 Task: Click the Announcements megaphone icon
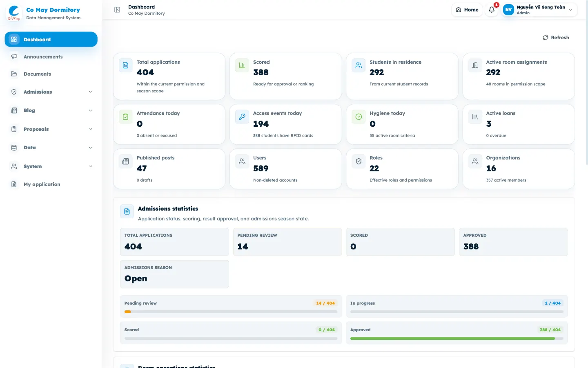[14, 57]
